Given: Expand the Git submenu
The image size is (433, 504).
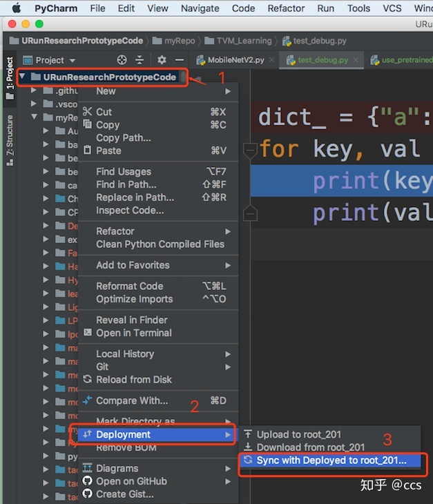Looking at the screenshot, I should [x=158, y=367].
